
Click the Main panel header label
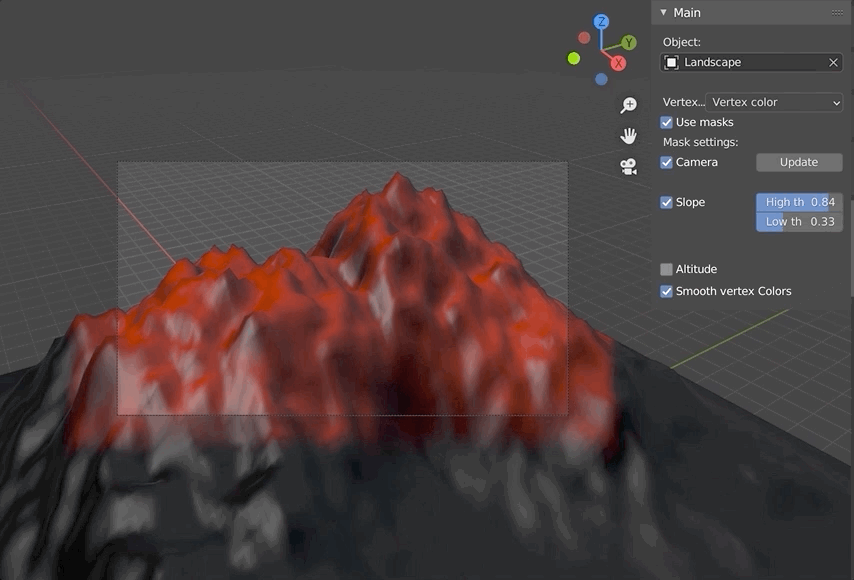point(685,12)
